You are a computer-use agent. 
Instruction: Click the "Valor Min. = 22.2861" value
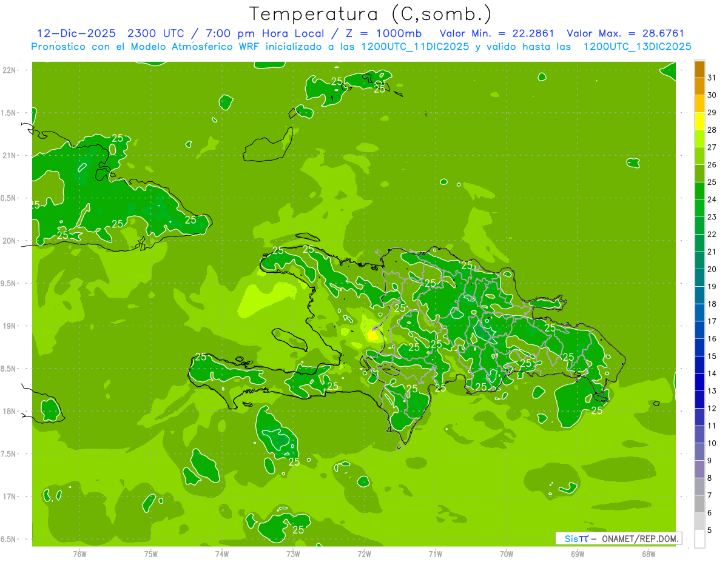click(497, 33)
